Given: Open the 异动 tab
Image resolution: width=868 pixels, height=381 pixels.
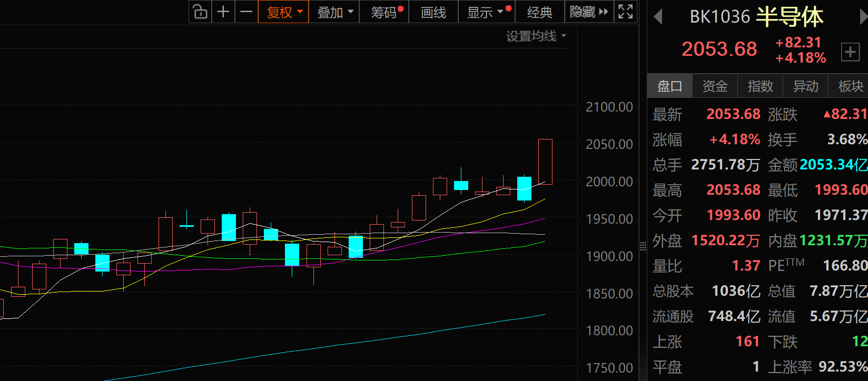Looking at the screenshot, I should pyautogui.click(x=805, y=86).
